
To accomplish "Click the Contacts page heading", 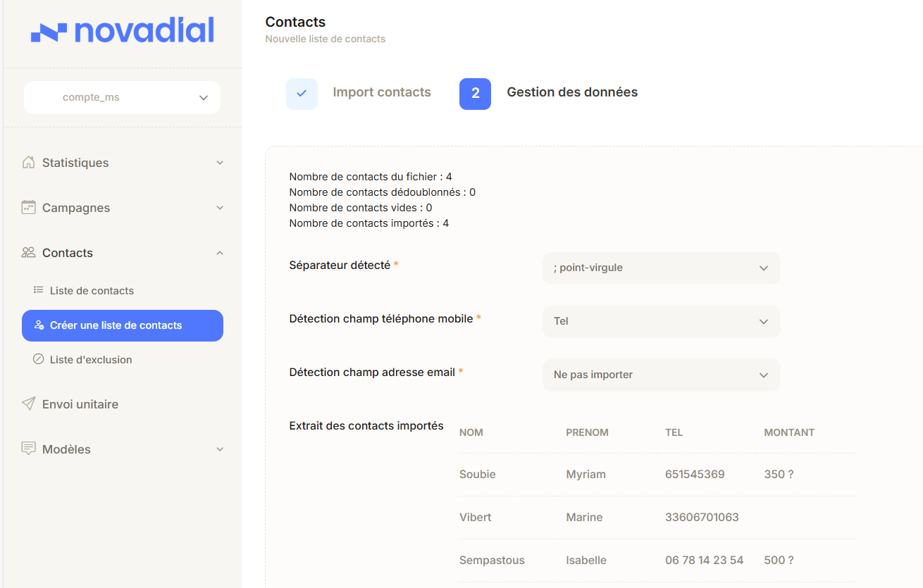I will 295,23.
